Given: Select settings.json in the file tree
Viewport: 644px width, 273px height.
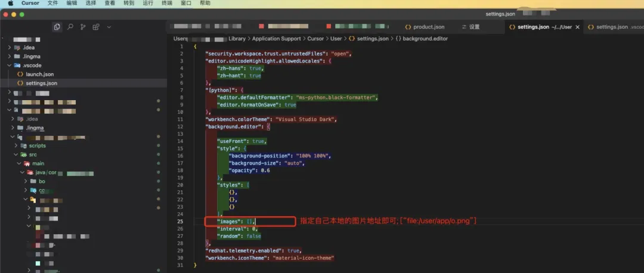Looking at the screenshot, I should (41, 83).
